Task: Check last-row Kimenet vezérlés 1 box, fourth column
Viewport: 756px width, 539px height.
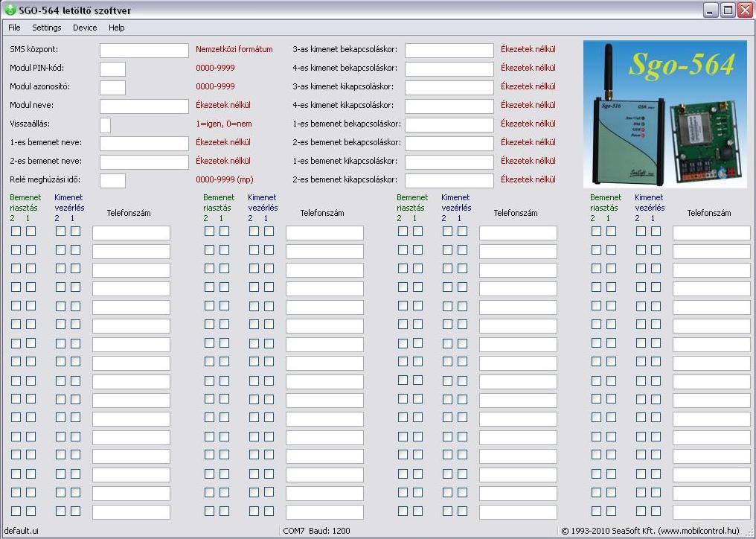Action: [656, 511]
